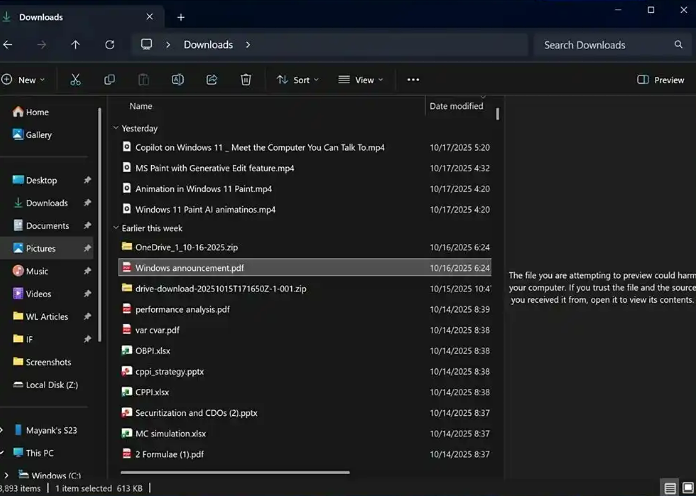Viewport: 696px width, 496px height.
Task: Collapse the Earlier this week group
Action: (116, 228)
